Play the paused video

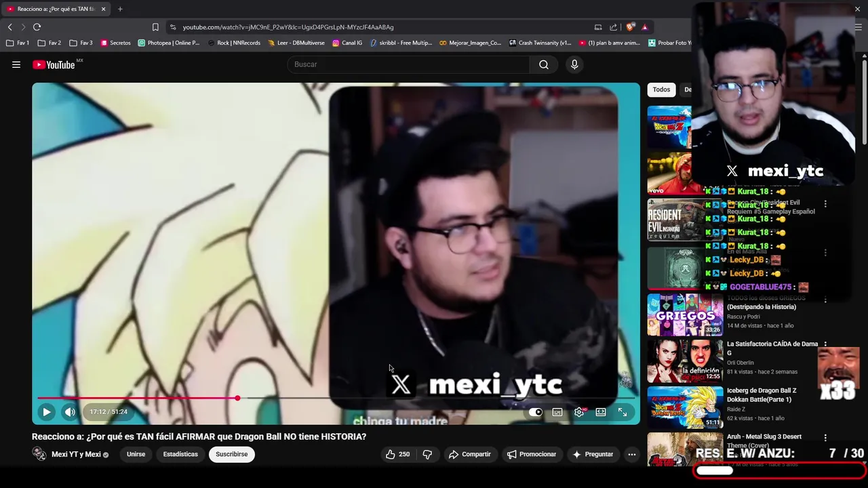coord(46,412)
